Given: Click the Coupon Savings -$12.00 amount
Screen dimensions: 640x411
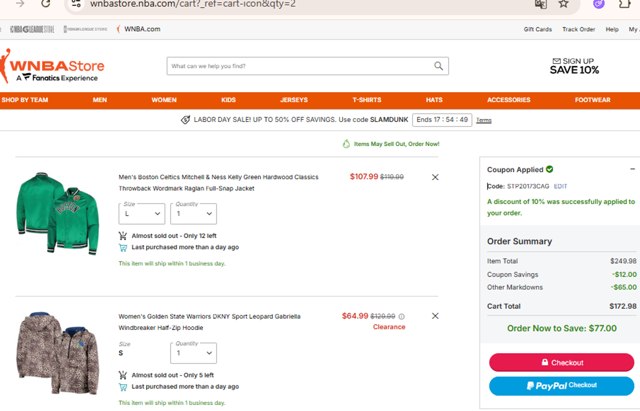Looking at the screenshot, I should click(624, 274).
